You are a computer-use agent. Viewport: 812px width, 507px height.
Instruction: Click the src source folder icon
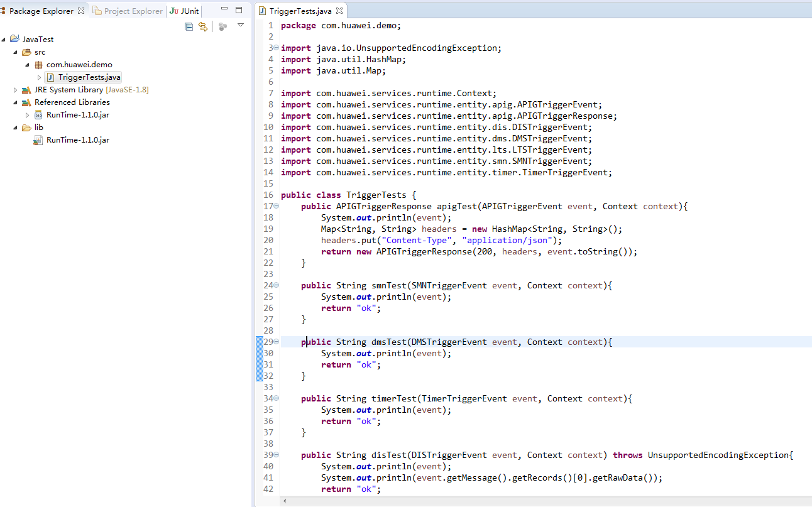[x=26, y=52]
